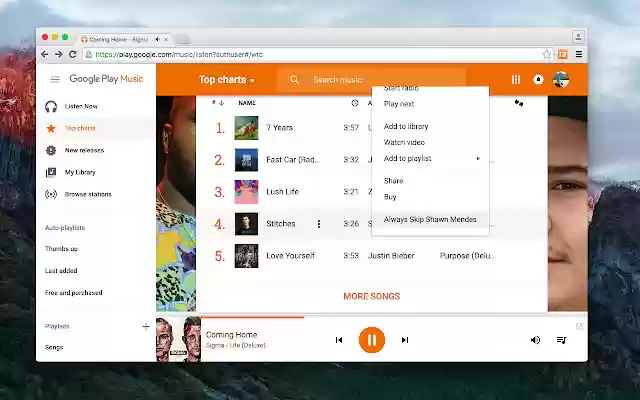Click the 7 Years album thumbnail
Viewport: 640px width, 400px height.
pos(246,128)
